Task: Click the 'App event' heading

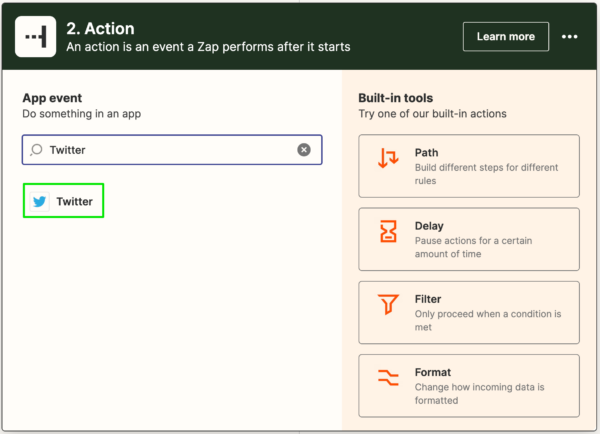Action: 52,98
